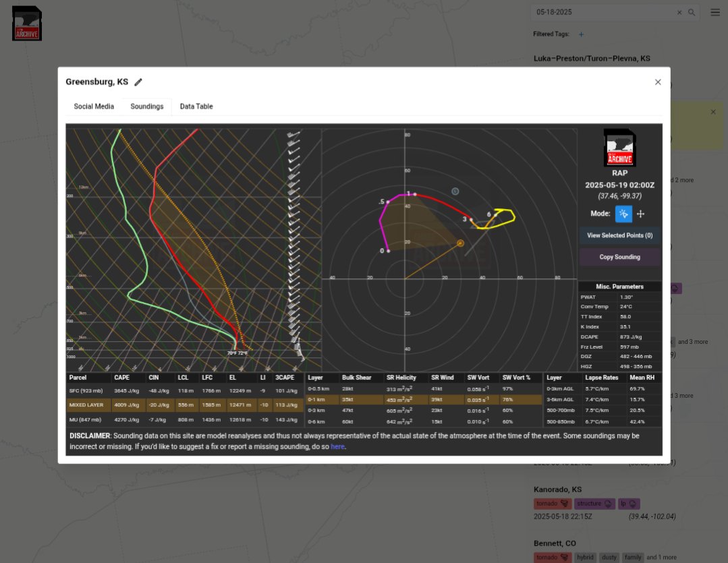Close the Greensburg sounding dialog

(657, 82)
